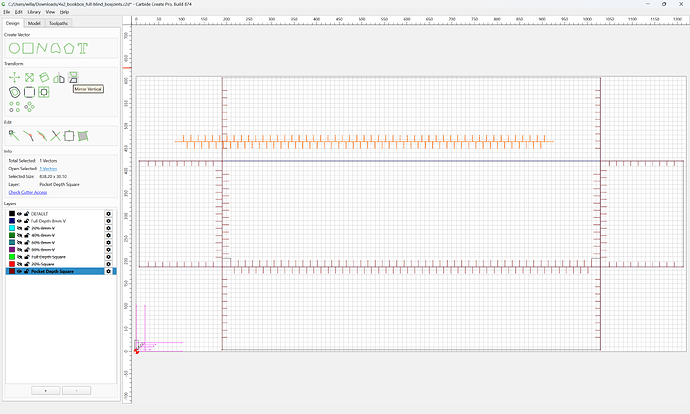Select the Trim Vectors scissors tool
Screen dimensions: 690x414
55,136
